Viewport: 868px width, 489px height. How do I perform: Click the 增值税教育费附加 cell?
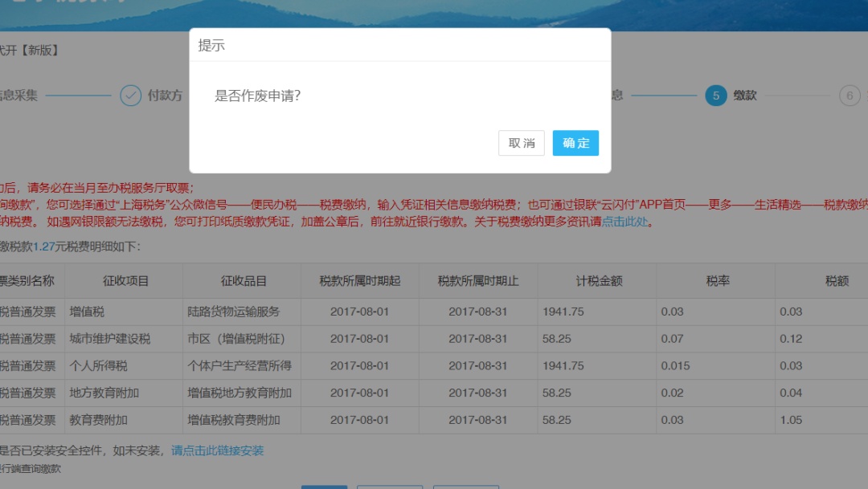click(x=234, y=420)
